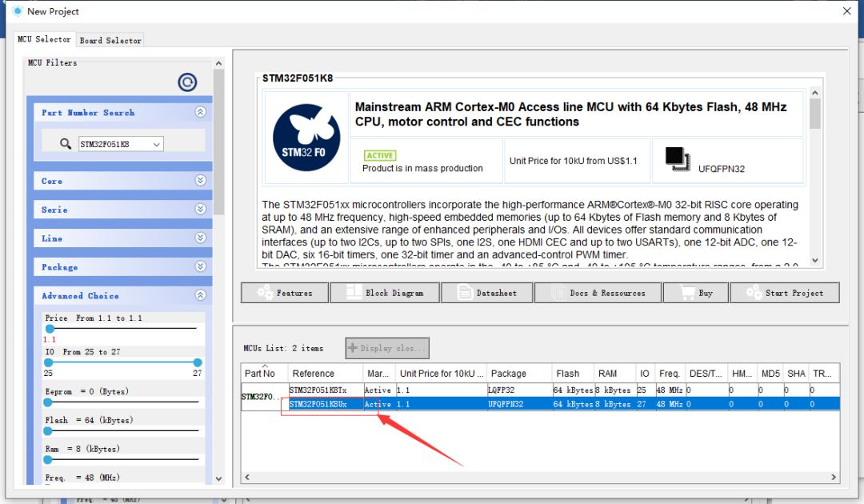Click the description box scroll up arrow
The height and width of the screenshot is (504, 864).
[815, 93]
